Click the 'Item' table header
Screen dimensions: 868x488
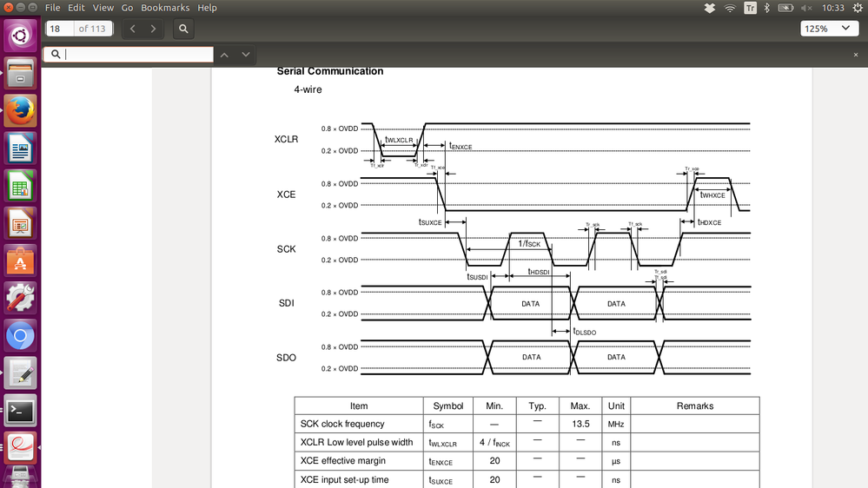(x=359, y=406)
